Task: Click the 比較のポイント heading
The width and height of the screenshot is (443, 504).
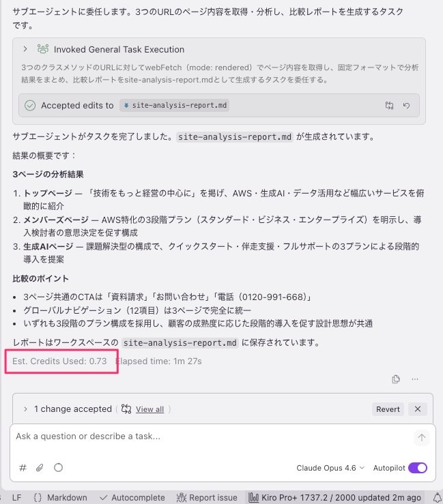Action: point(40,278)
